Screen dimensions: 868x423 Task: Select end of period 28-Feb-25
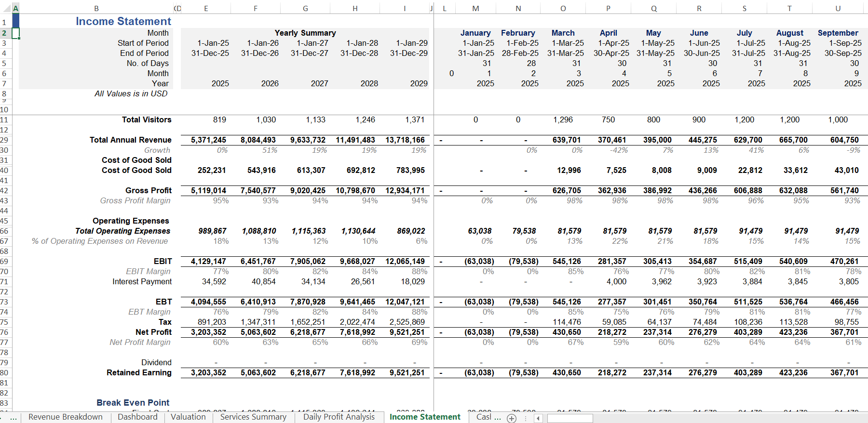click(x=520, y=53)
